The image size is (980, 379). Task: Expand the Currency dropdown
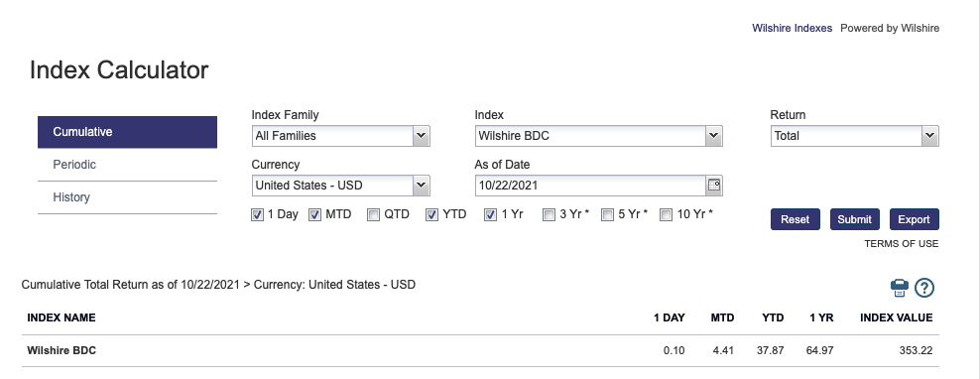pos(340,186)
